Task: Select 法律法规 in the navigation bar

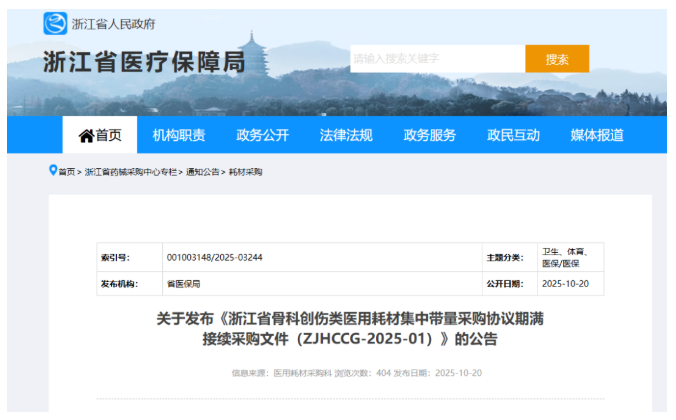Action: pos(346,136)
